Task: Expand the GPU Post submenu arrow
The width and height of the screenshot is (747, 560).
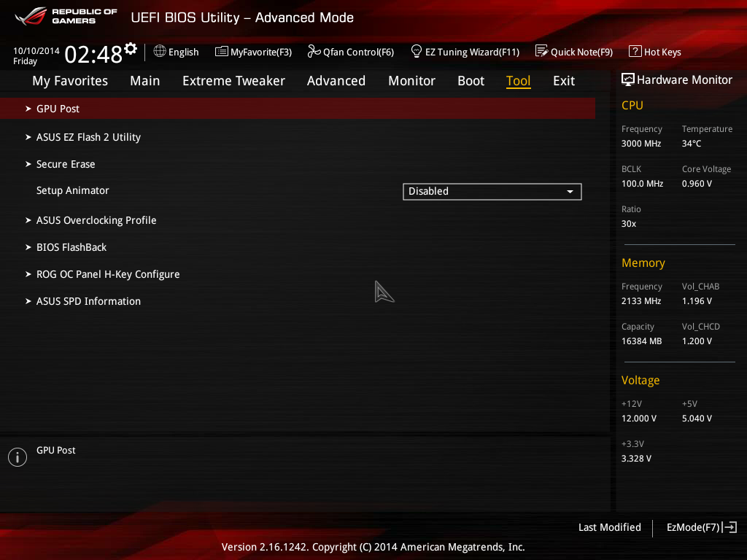Action: 28,109
